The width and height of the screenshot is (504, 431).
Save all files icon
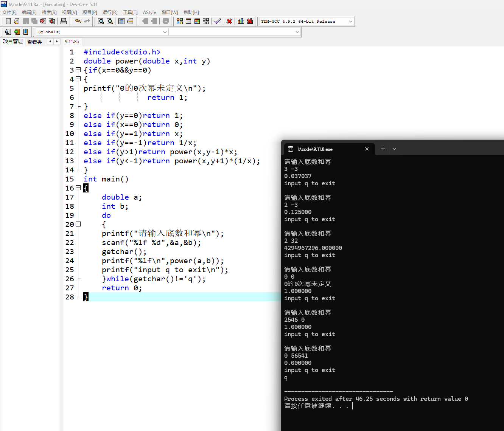click(34, 21)
